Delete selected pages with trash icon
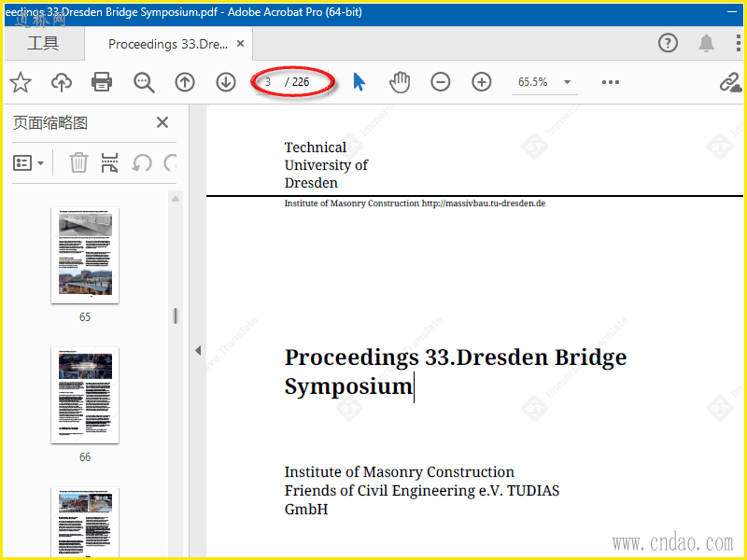The height and width of the screenshot is (560, 747). point(78,162)
